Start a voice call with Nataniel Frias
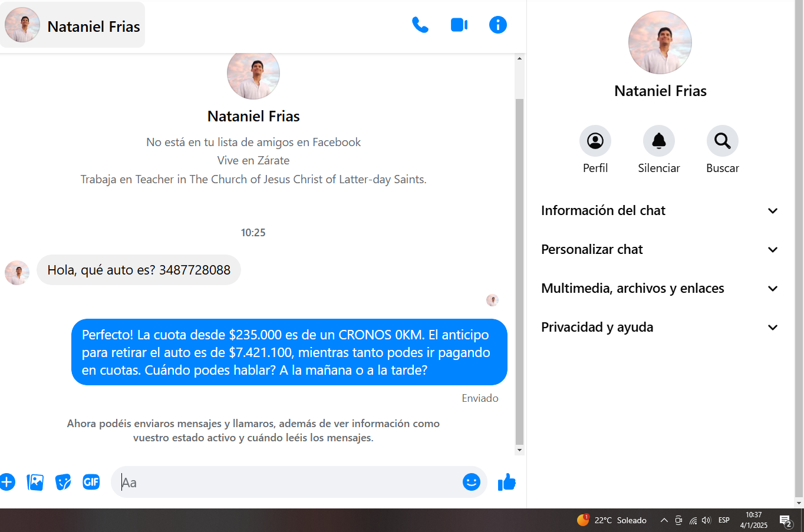Viewport: 804px width, 532px height. tap(420, 25)
